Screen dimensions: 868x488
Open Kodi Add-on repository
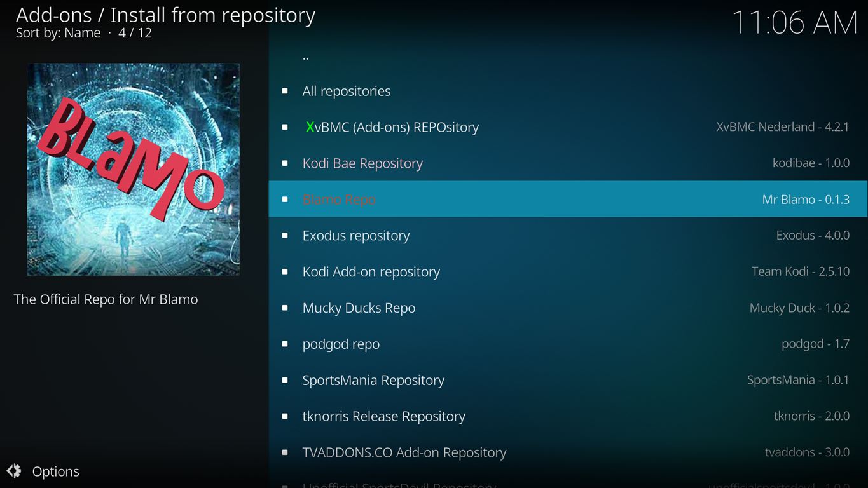(x=371, y=272)
